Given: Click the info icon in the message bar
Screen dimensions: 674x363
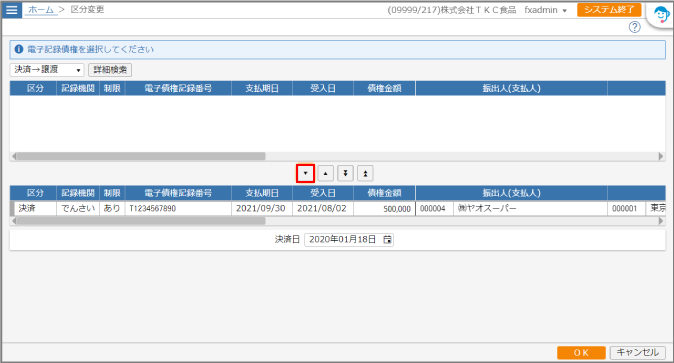Looking at the screenshot, I should pyautogui.click(x=19, y=49).
